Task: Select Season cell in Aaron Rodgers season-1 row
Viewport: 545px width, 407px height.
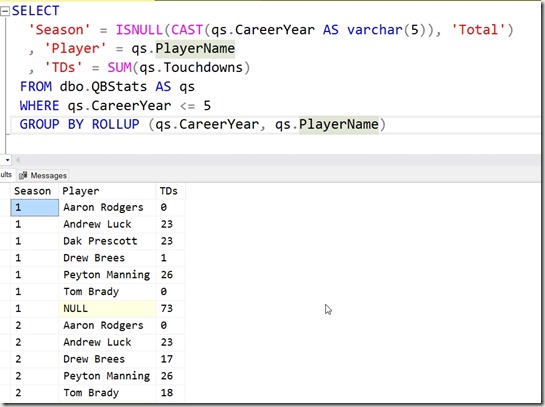Action: point(35,207)
